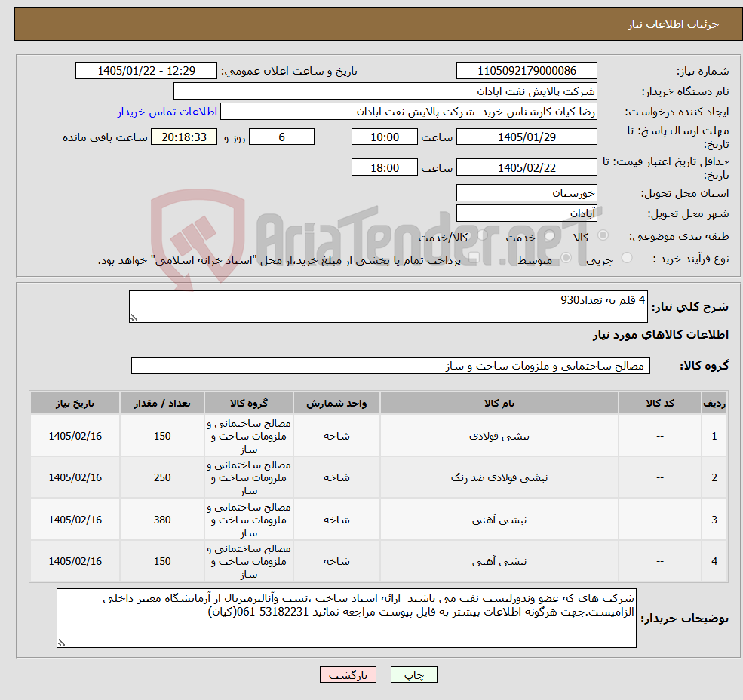The height and width of the screenshot is (700, 743).
Task: Select the جزیی purchase type radio
Action: [626, 258]
